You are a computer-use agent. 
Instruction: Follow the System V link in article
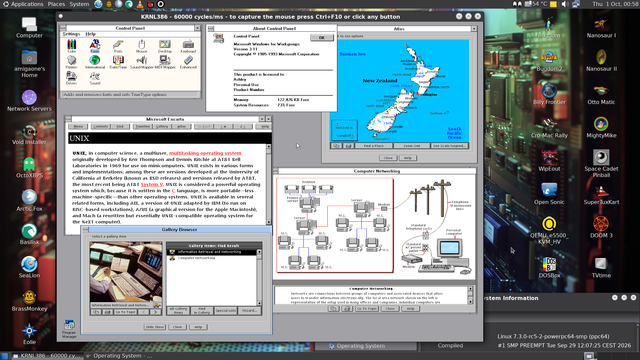click(x=152, y=184)
